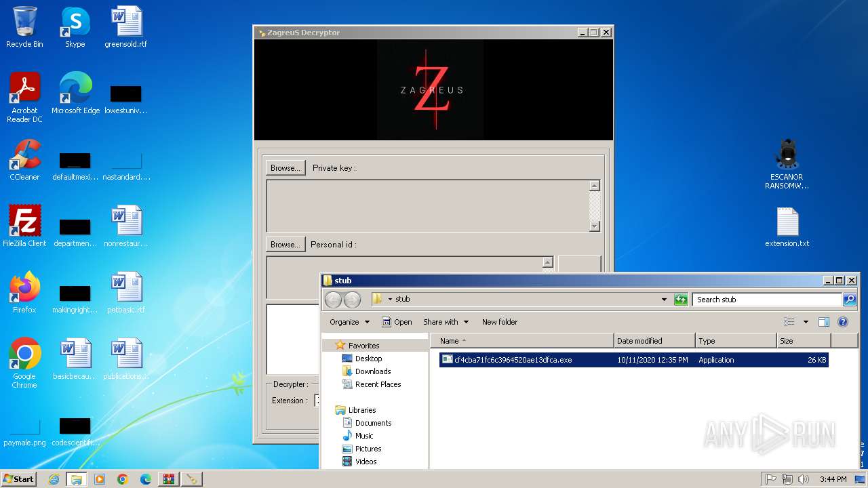Open the Start menu
The height and width of the screenshot is (488, 868).
point(18,479)
